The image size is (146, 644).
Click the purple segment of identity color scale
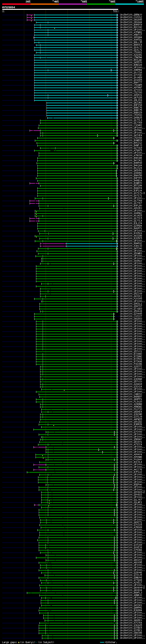pos(73,4)
